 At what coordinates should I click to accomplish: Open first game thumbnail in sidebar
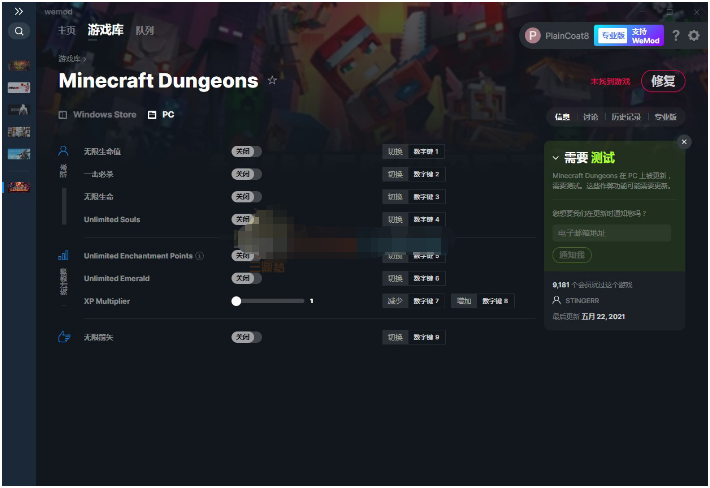[19, 65]
